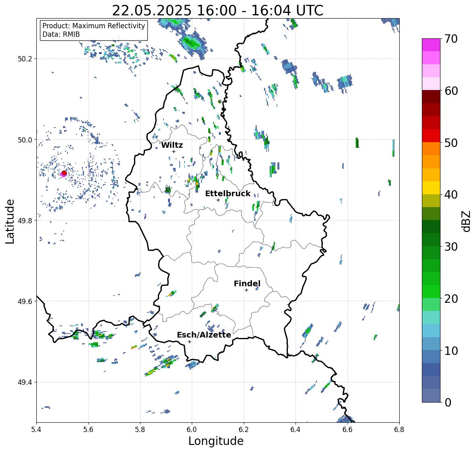Click the 70 tick label on colorbar

(x=451, y=39)
